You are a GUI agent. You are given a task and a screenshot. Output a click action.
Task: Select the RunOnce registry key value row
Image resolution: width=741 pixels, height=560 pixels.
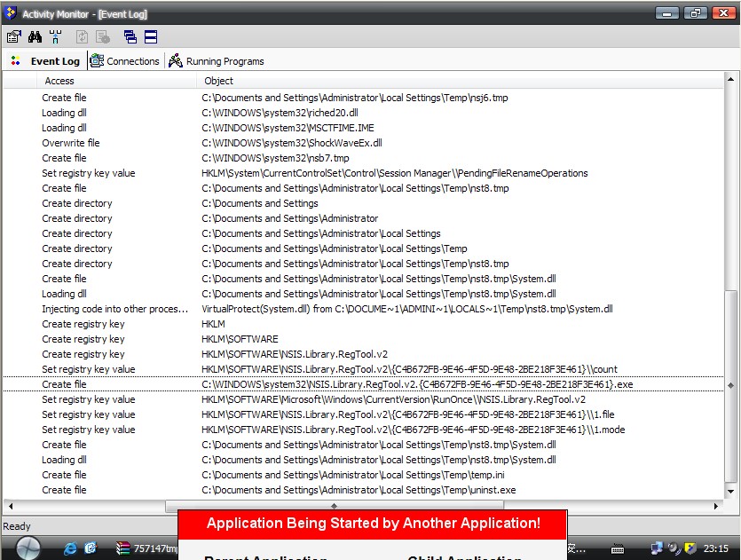[x=363, y=399]
